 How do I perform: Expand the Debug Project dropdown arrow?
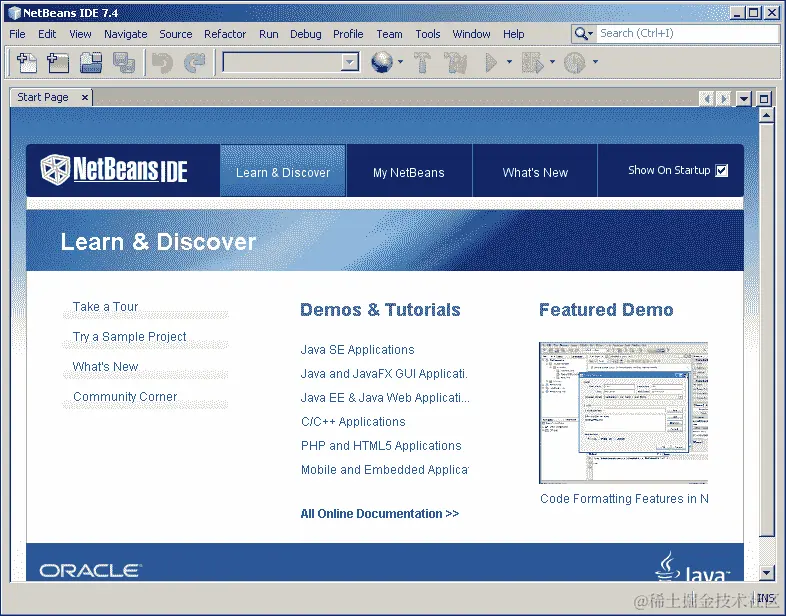tap(552, 62)
